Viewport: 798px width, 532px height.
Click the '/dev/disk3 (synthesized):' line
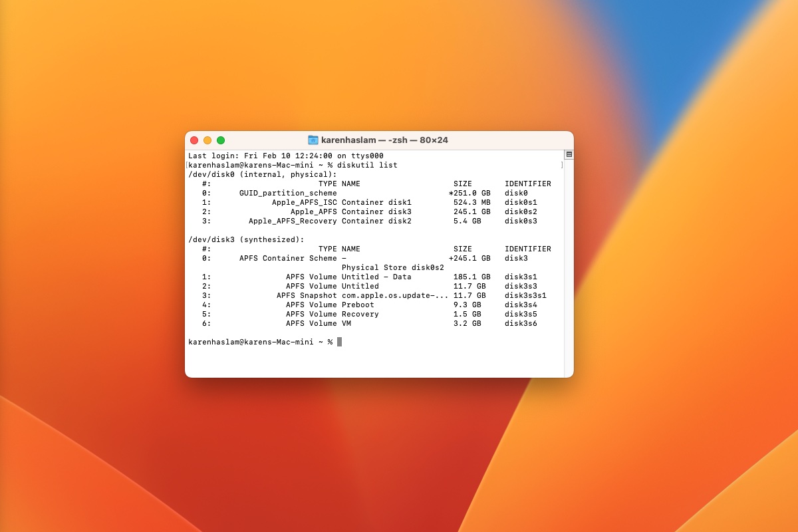coord(246,239)
